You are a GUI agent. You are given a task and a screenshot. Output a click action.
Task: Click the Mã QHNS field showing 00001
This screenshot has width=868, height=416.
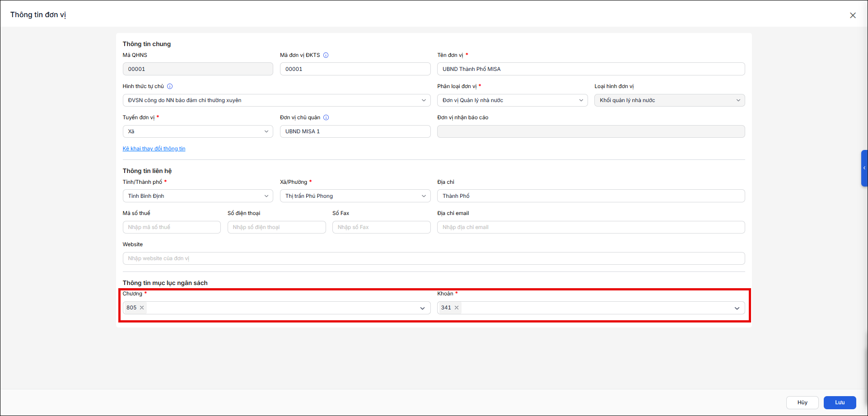198,69
